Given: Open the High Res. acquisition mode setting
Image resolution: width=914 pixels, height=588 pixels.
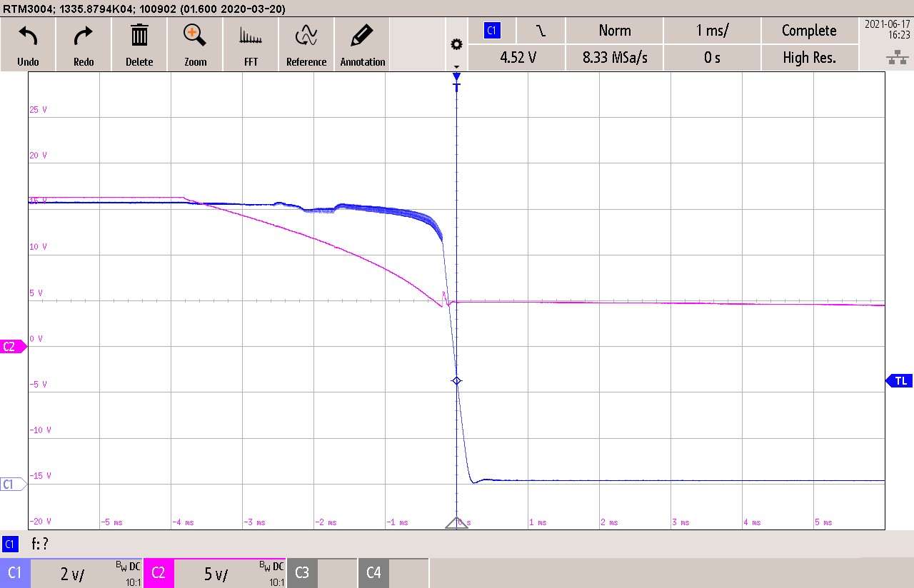Looking at the screenshot, I should point(809,58).
